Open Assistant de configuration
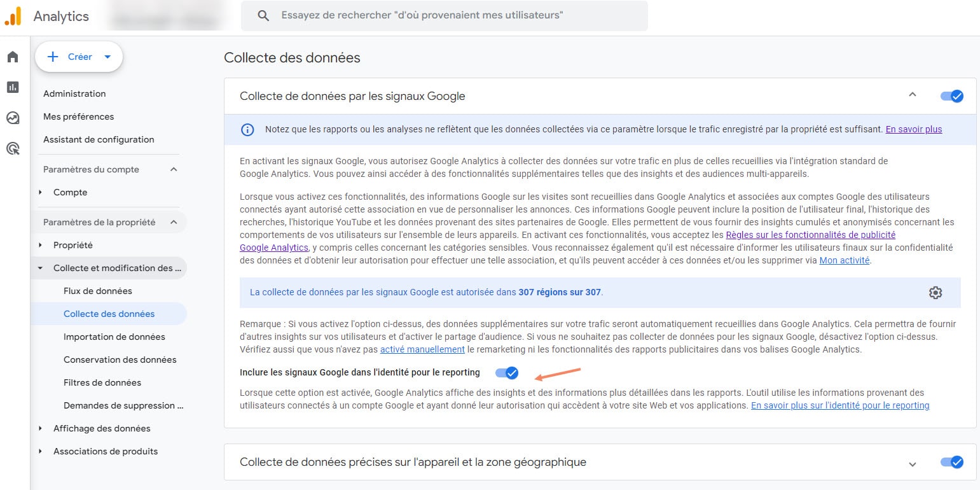 pyautogui.click(x=99, y=139)
